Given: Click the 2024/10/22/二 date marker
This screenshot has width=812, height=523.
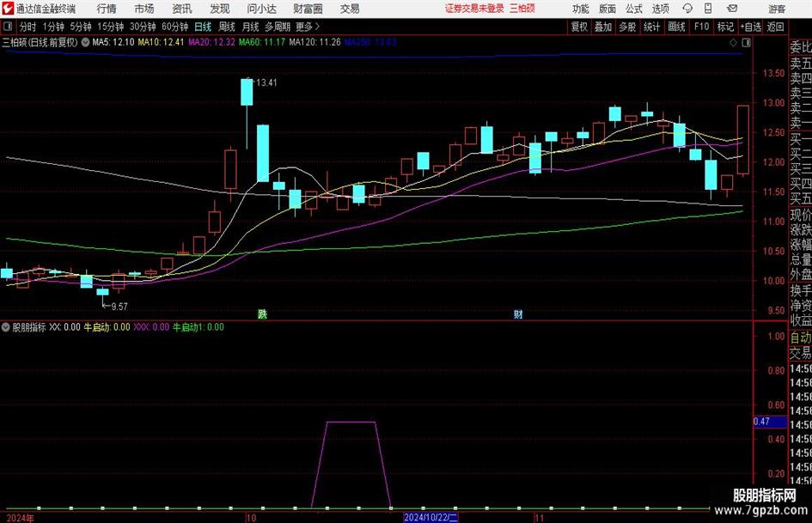Looking at the screenshot, I should 430,518.
